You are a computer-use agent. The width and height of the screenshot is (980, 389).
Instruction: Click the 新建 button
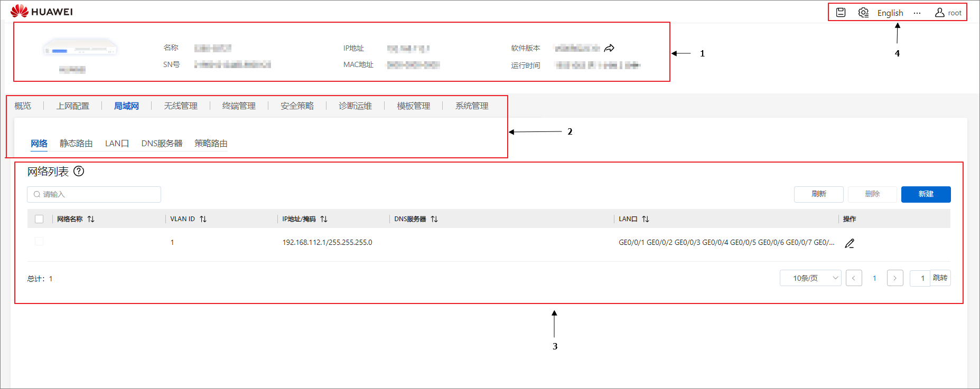(x=926, y=194)
